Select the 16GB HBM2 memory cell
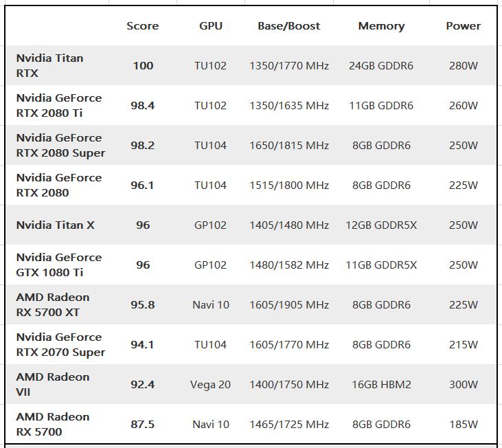This screenshot has height=448, width=502. point(381,385)
